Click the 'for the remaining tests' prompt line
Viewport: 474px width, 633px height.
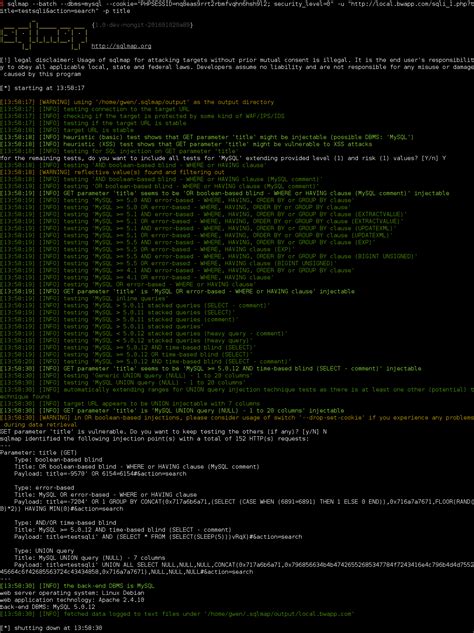tap(223, 158)
